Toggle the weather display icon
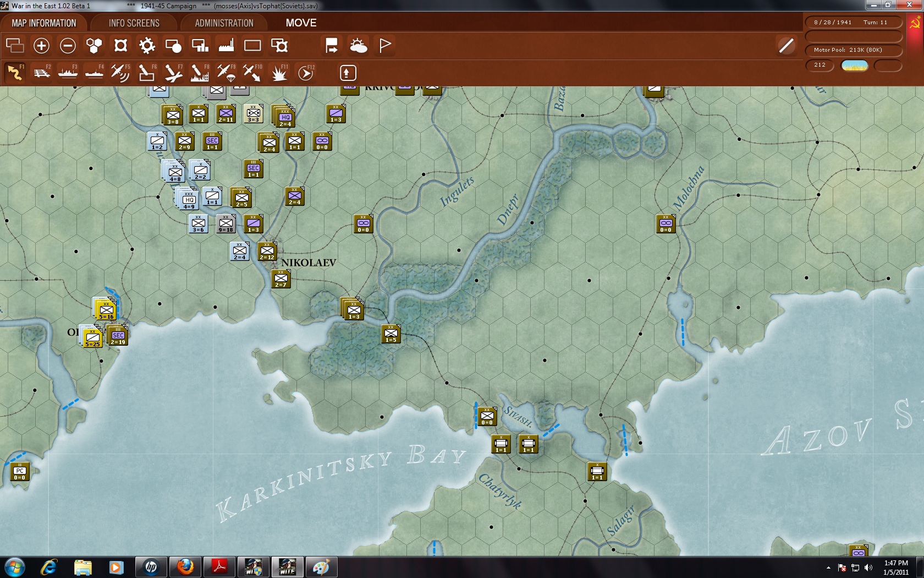This screenshot has width=924, height=578. (x=359, y=46)
